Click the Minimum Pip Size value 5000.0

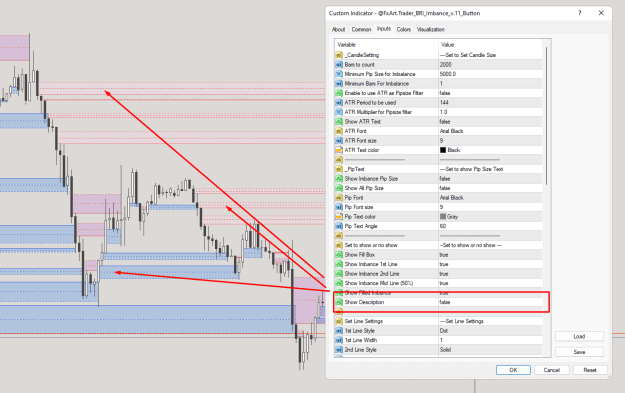pyautogui.click(x=448, y=74)
